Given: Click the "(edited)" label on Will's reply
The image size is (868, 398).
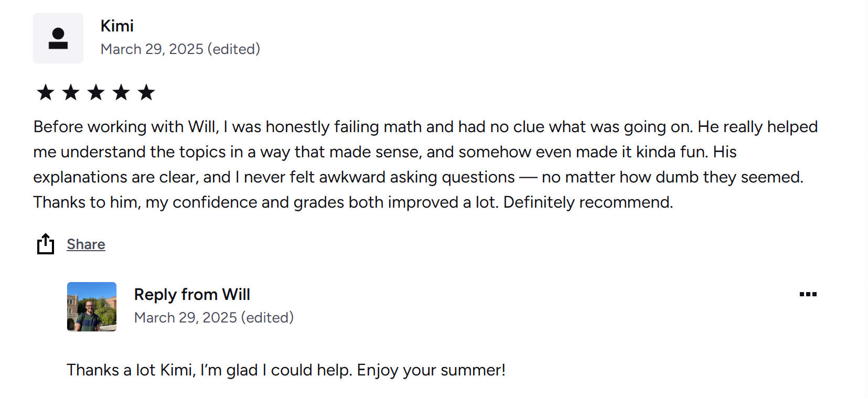Looking at the screenshot, I should pyautogui.click(x=267, y=317).
